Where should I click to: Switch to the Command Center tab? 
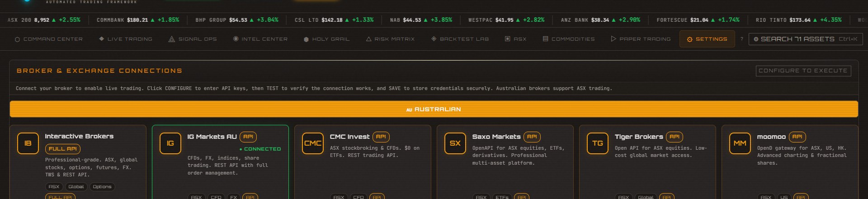(49, 39)
